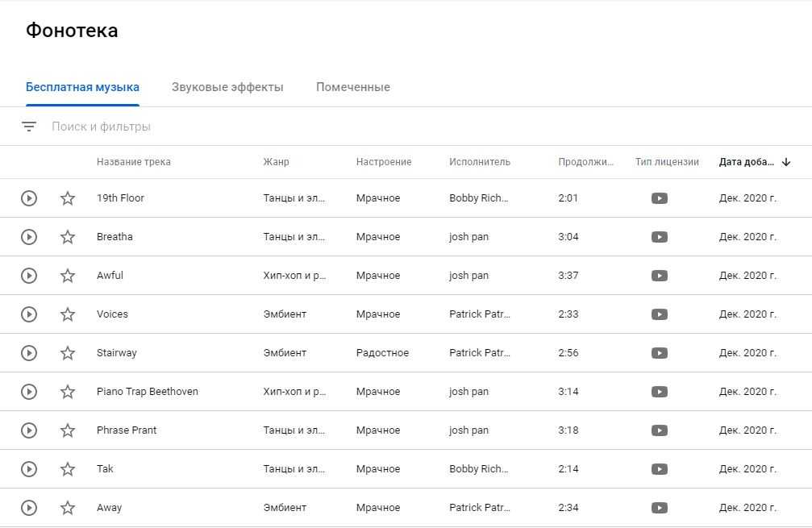Select the Бесплатная музыка tab
Image resolution: width=812 pixels, height=528 pixels.
point(82,87)
